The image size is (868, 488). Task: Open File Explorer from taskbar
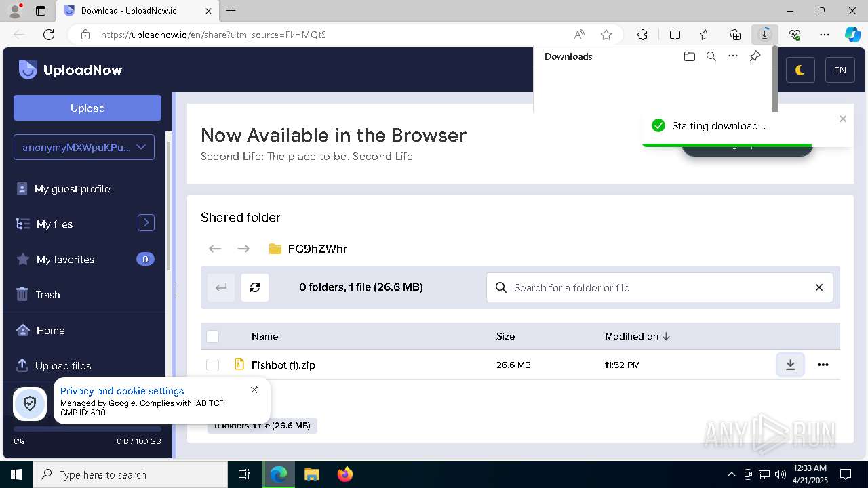point(311,474)
